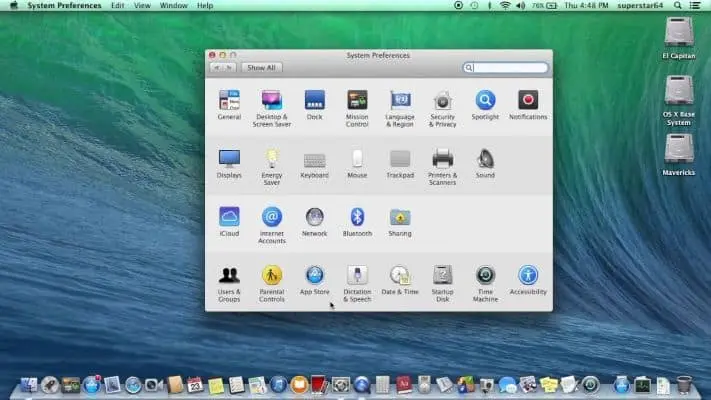Image resolution: width=711 pixels, height=400 pixels.
Task: Open Finder from the Dock
Action: [x=29, y=385]
